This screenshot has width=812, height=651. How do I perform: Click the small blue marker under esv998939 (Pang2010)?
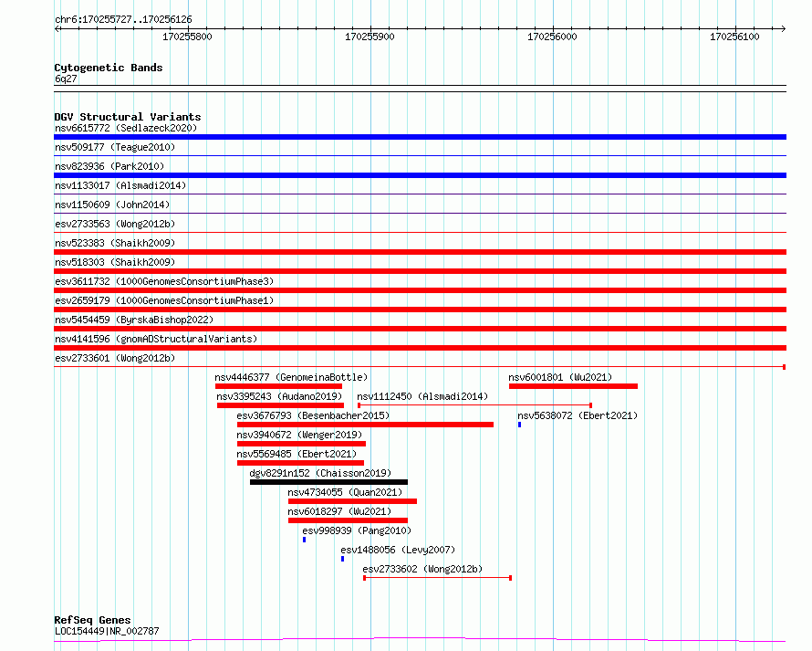[304, 540]
